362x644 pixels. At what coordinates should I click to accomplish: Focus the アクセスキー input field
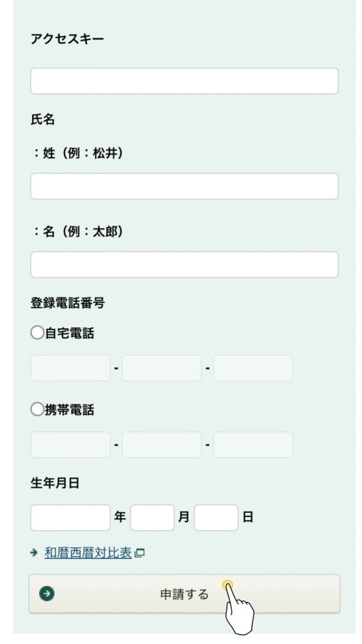click(x=184, y=81)
